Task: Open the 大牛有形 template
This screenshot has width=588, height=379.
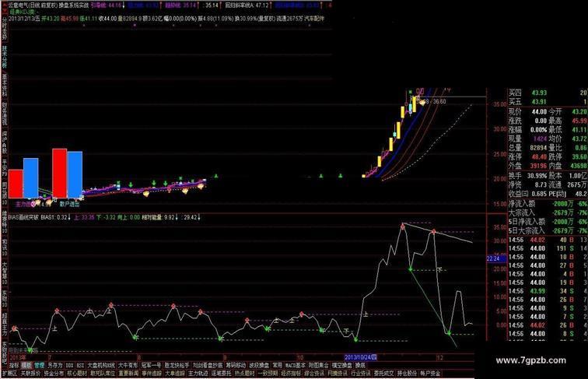Action: (128, 365)
